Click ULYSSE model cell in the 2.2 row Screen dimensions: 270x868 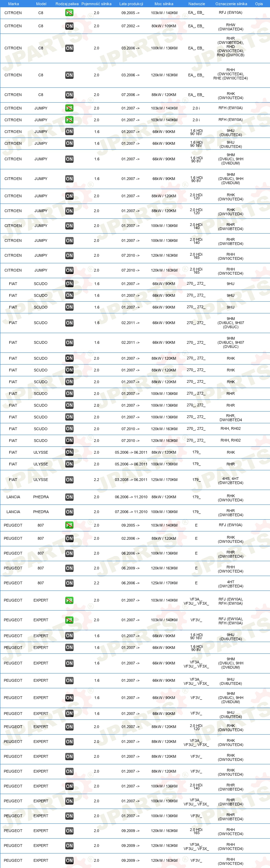click(41, 480)
